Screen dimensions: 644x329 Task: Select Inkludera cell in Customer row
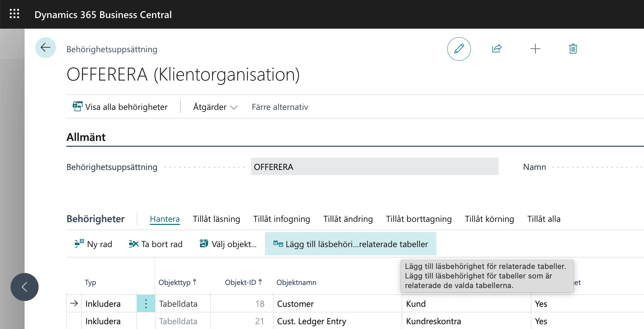109,303
